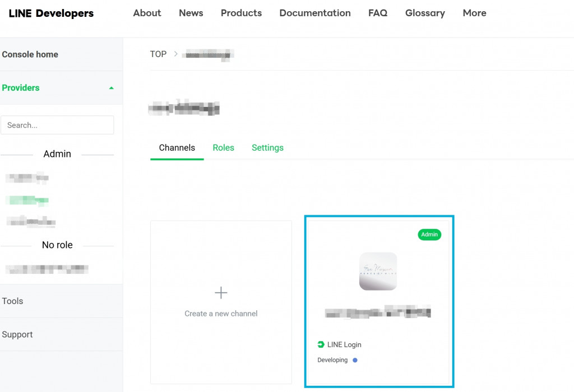Image resolution: width=574 pixels, height=392 pixels.
Task: Open the Glossary page
Action: [425, 13]
